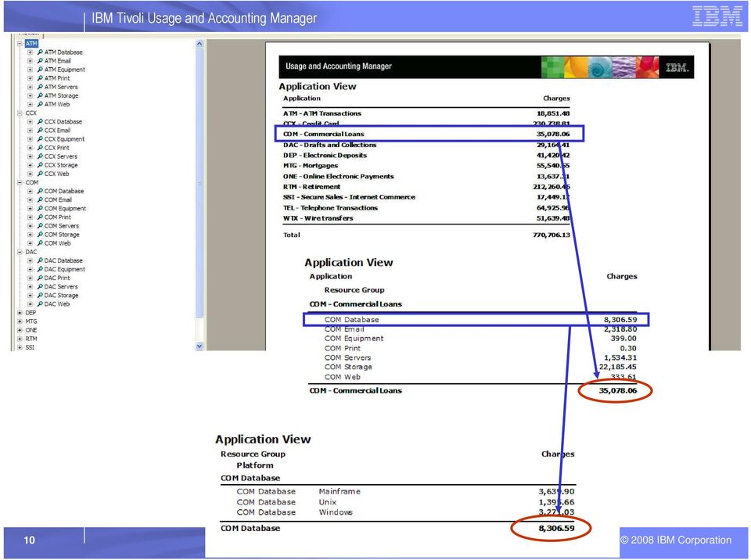Click "SSI - Secure Sales - Internet Commerce"
Image resolution: width=751 pixels, height=560 pixels.
pyautogui.click(x=349, y=197)
